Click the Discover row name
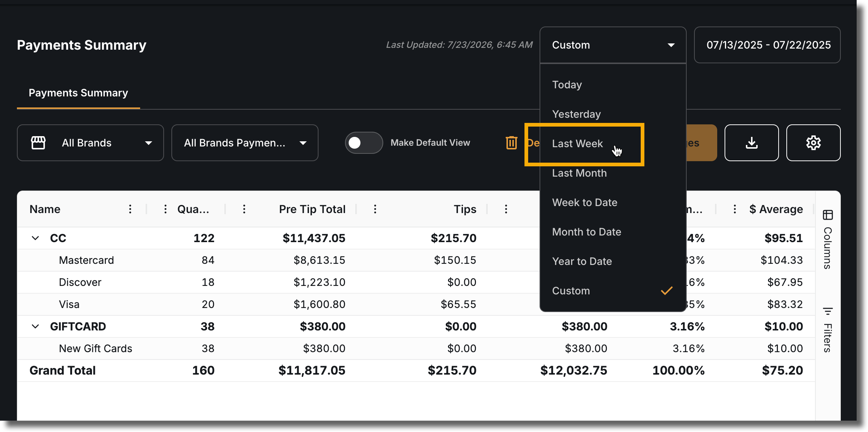 pyautogui.click(x=80, y=282)
